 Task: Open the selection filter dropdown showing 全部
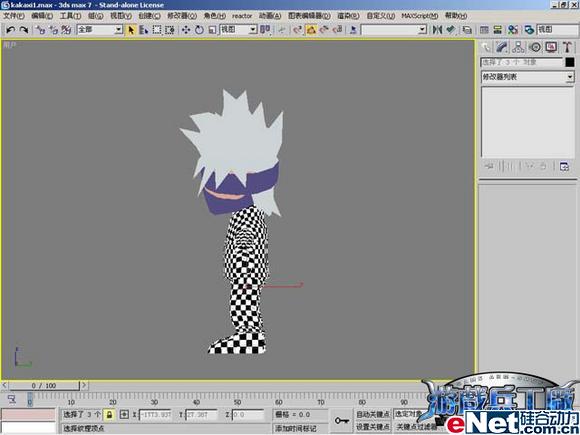[100, 30]
